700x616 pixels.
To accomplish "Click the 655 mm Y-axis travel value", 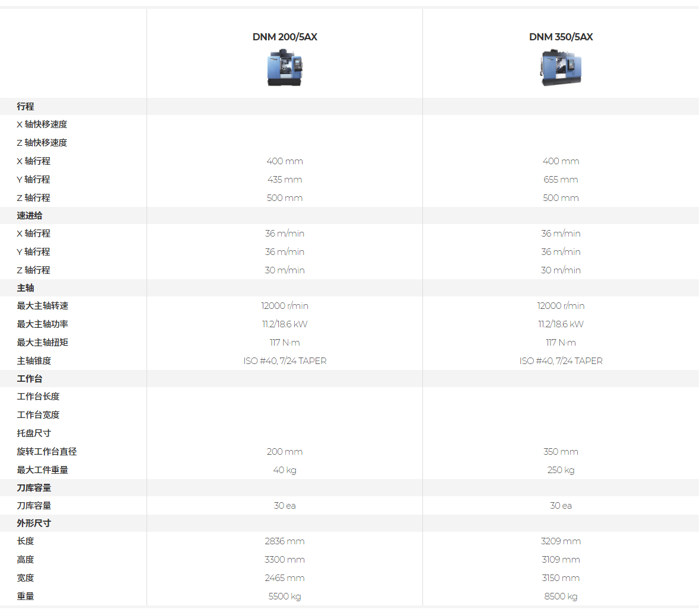I will pos(561,179).
